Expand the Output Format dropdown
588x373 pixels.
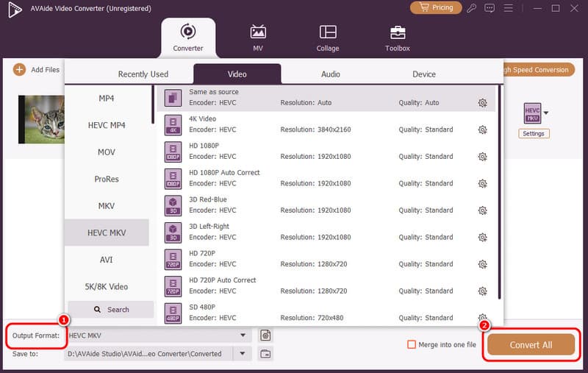(x=243, y=335)
